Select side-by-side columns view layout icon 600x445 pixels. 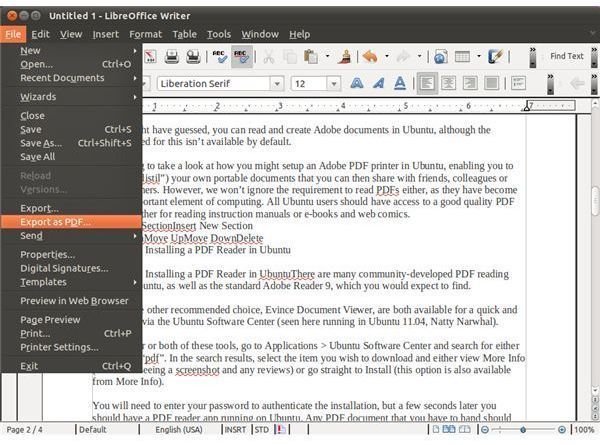pyautogui.click(x=449, y=429)
